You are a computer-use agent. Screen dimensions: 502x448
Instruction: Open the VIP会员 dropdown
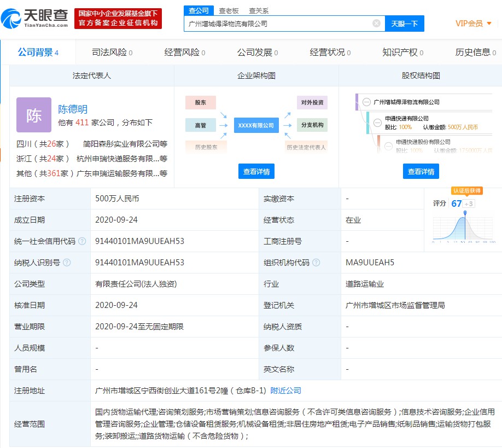[473, 24]
